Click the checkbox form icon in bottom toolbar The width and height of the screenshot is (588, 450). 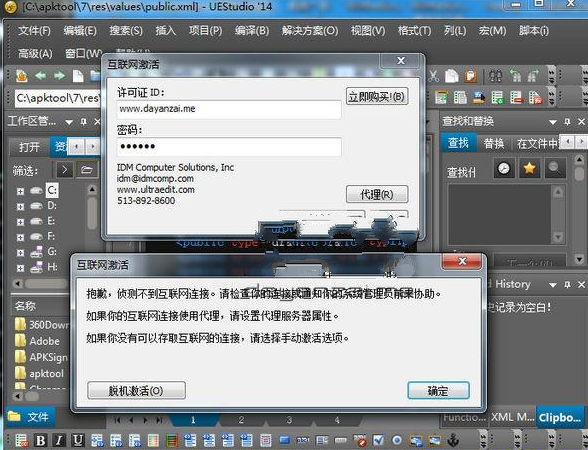378,441
